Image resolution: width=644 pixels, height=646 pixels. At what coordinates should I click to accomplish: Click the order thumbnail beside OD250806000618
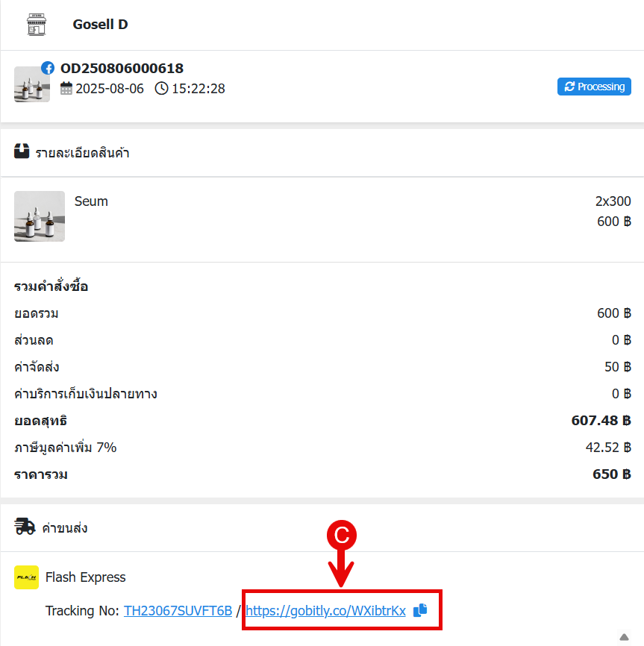pyautogui.click(x=31, y=85)
